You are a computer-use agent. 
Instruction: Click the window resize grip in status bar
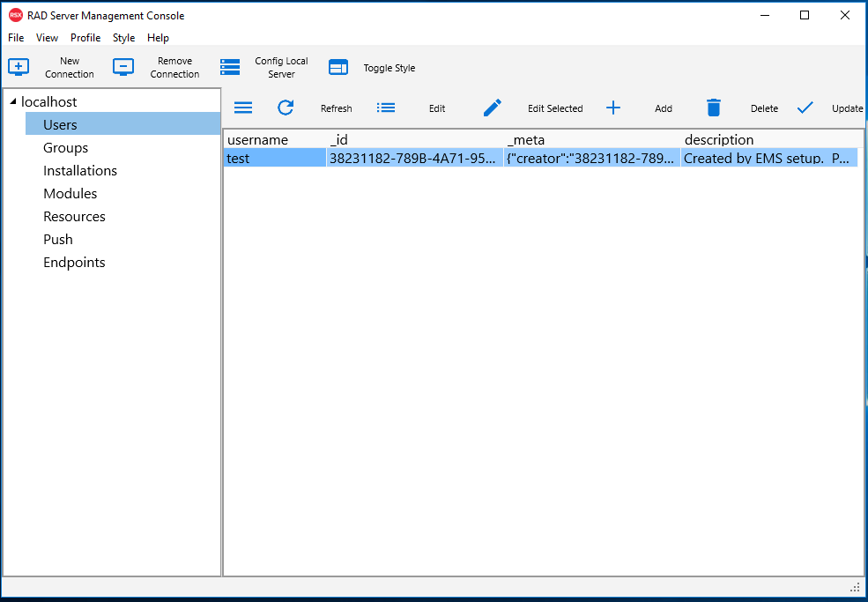[x=856, y=588]
